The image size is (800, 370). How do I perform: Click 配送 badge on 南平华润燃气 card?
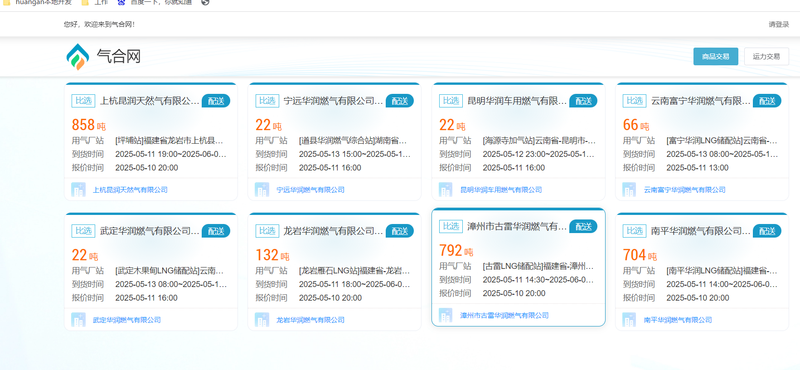pos(767,231)
